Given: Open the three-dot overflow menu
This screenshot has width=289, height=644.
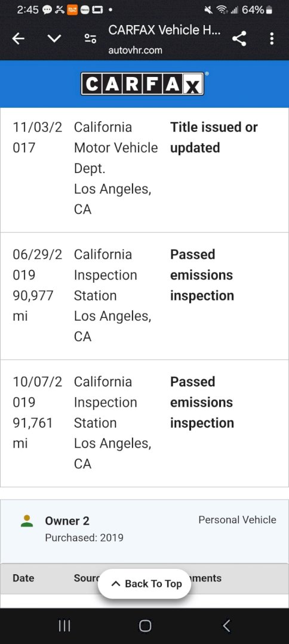Looking at the screenshot, I should click(x=272, y=39).
